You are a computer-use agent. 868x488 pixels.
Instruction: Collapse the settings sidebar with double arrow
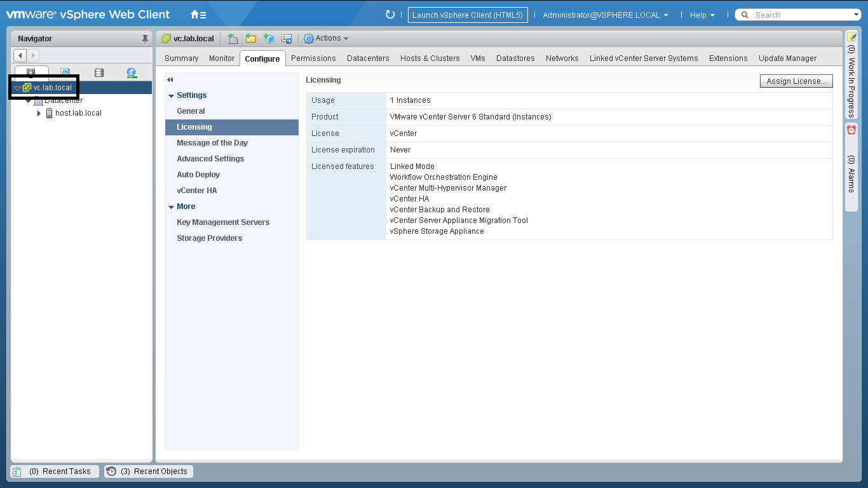170,79
